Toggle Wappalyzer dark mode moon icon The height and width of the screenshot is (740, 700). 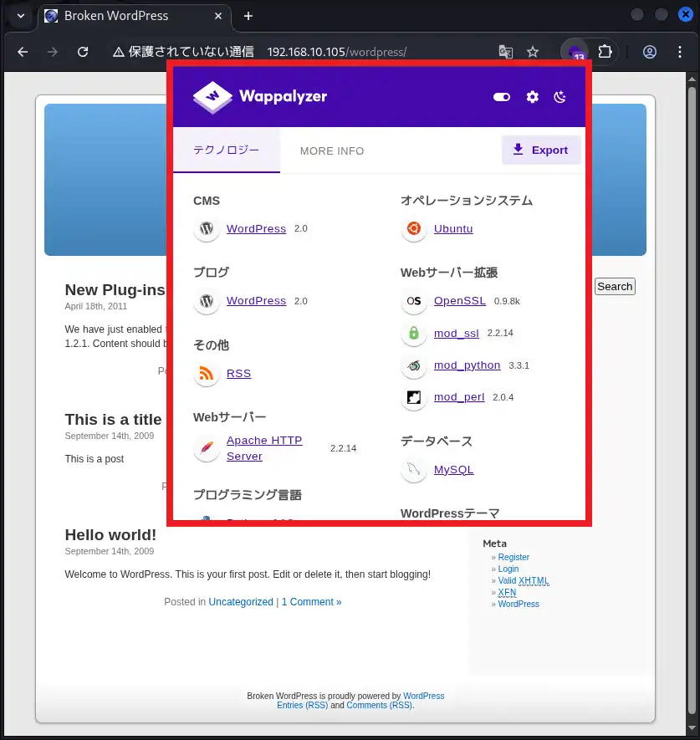pos(560,97)
